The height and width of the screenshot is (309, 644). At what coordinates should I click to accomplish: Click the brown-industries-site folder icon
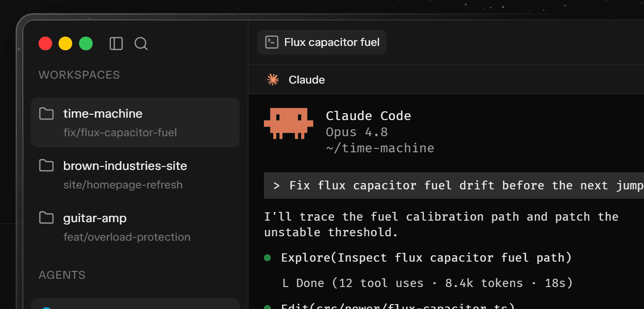[x=46, y=165]
